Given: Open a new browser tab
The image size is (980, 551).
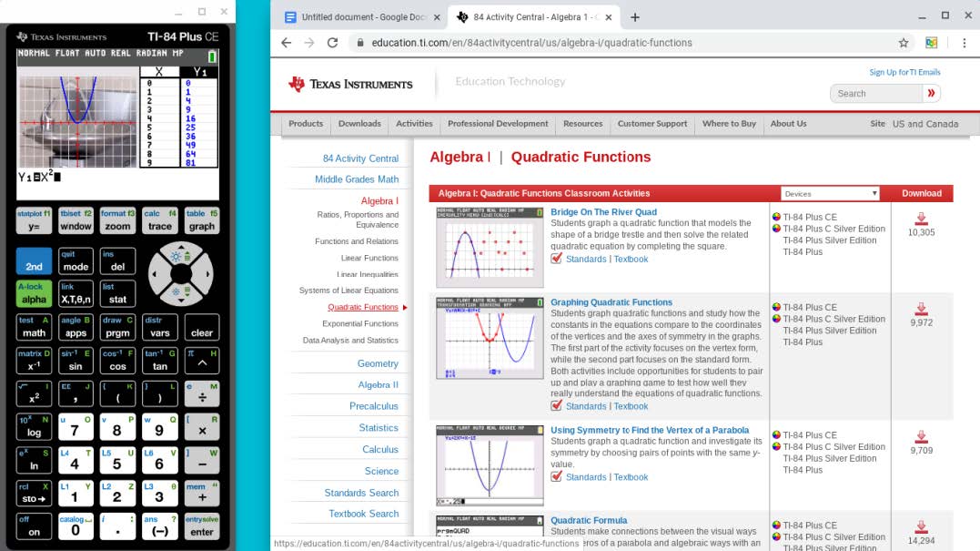Looking at the screenshot, I should (635, 17).
